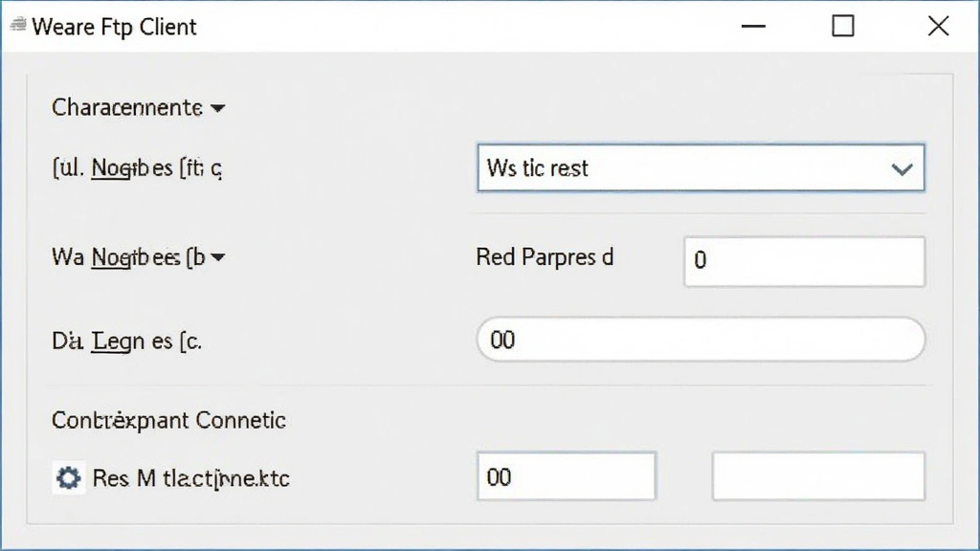The image size is (980, 551).
Task: Focus the rounded Da Legn es field
Action: [x=701, y=340]
